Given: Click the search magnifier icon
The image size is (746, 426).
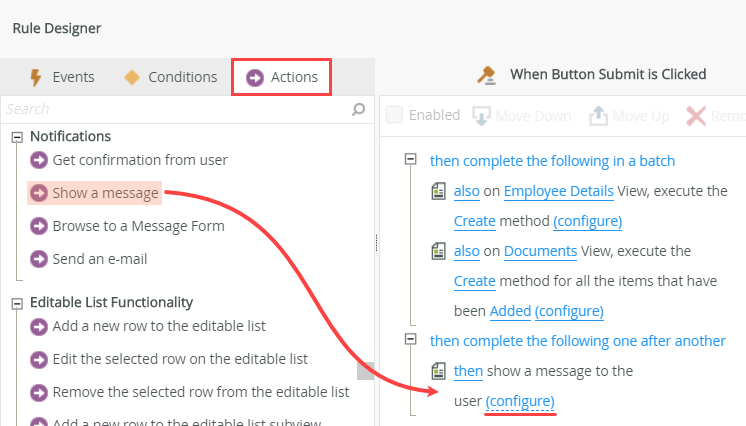Looking at the screenshot, I should tap(359, 109).
